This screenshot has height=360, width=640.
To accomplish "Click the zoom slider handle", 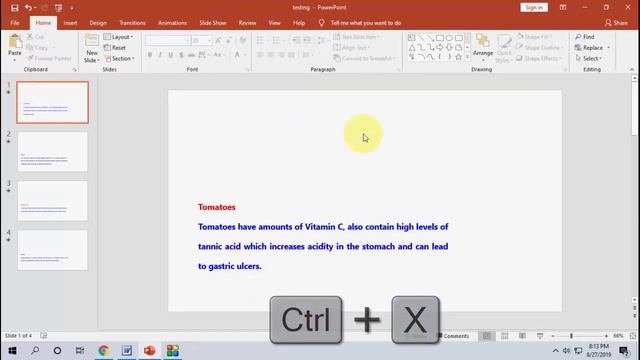I will click(x=571, y=336).
